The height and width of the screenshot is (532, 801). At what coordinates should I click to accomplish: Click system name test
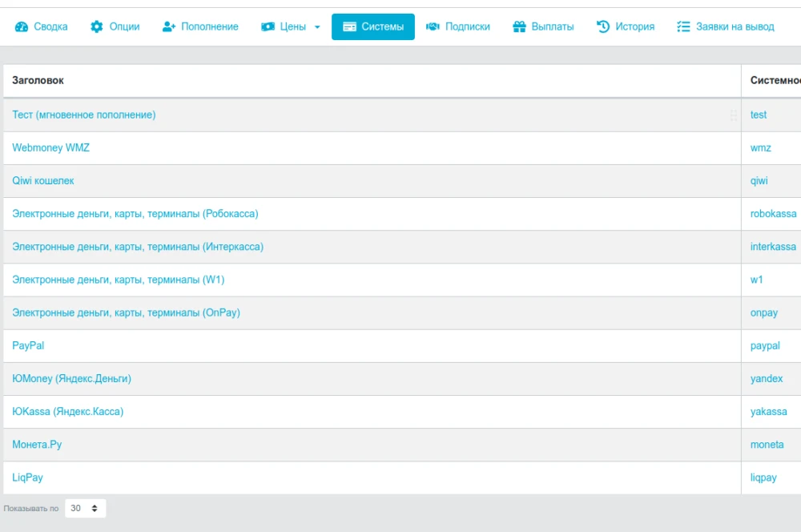(758, 115)
